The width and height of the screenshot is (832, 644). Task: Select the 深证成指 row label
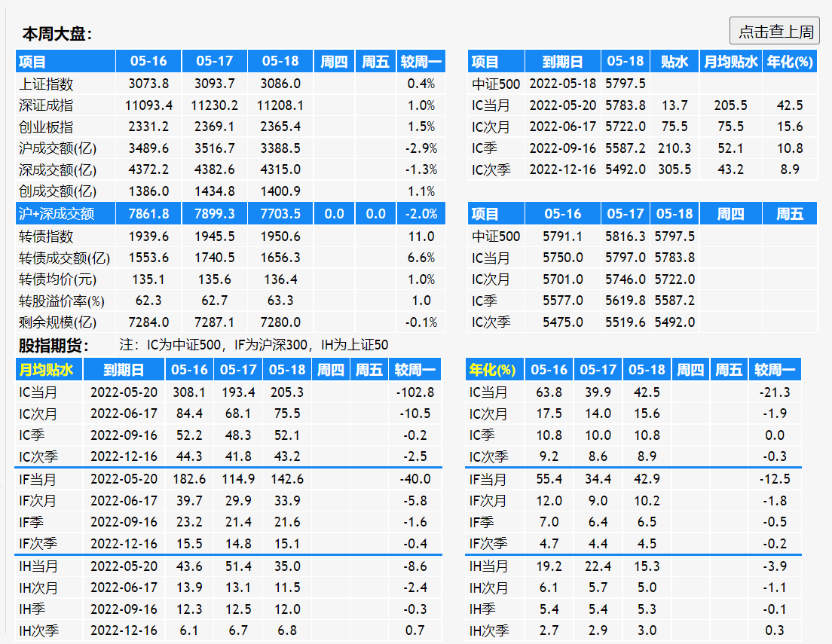click(x=46, y=105)
